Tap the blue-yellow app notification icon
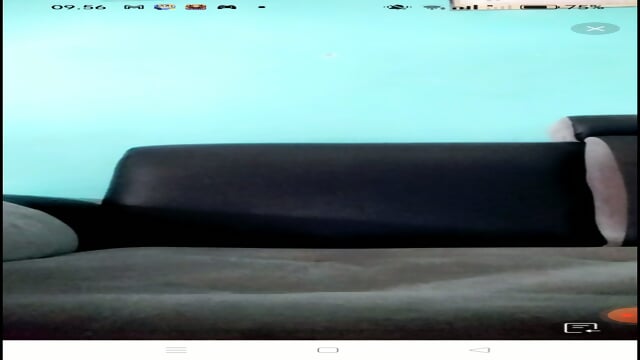Viewport: 640px width, 360px height. (x=164, y=7)
